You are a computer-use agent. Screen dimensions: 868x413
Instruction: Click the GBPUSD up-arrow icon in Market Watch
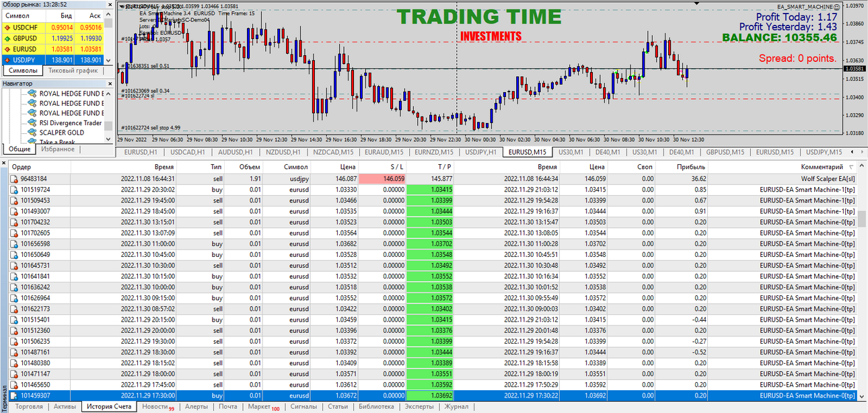pos(7,38)
